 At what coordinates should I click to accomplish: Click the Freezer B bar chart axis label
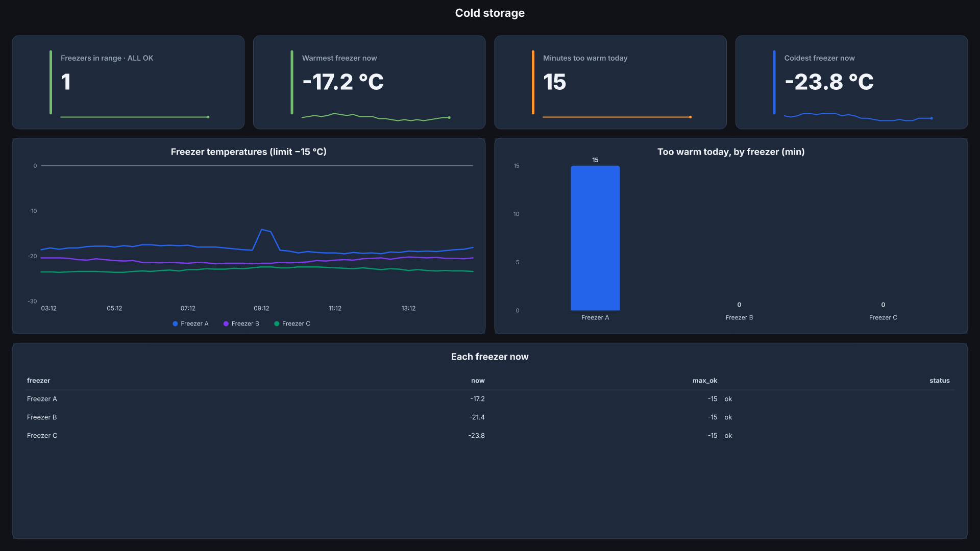[x=739, y=317]
